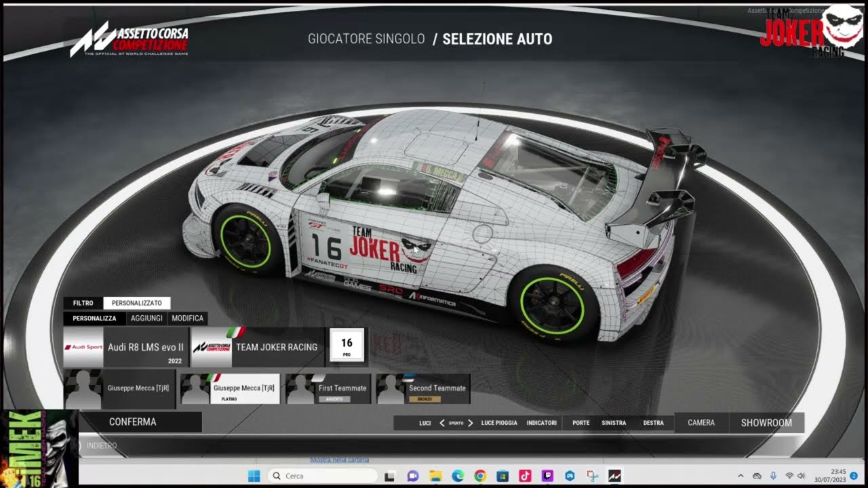Show hidden system tray icons
Screen dimensions: 868x488
pyautogui.click(x=741, y=476)
